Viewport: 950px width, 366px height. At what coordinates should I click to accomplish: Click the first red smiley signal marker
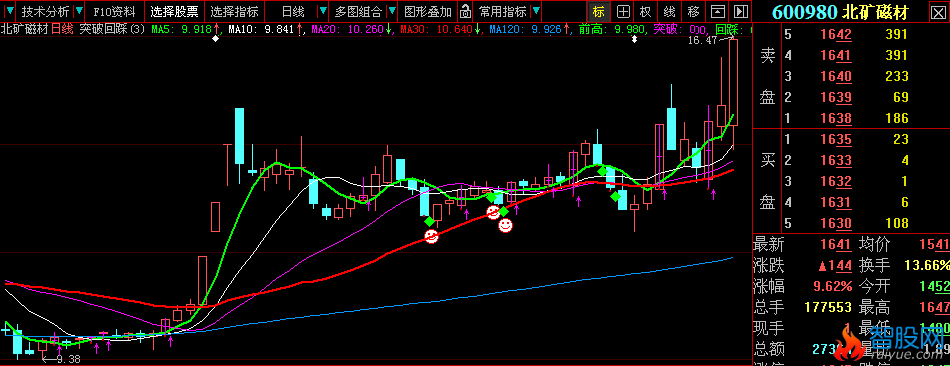[x=431, y=236]
